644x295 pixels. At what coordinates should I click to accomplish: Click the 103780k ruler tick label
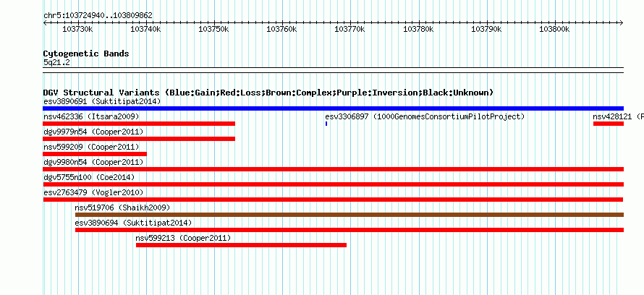418,29
